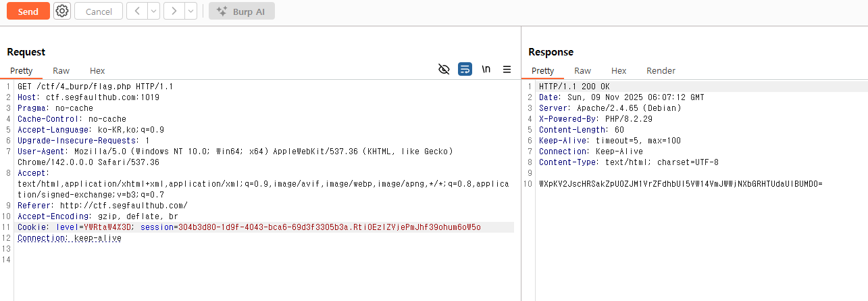
Task: Go to next request with forward arrow
Action: click(x=174, y=11)
